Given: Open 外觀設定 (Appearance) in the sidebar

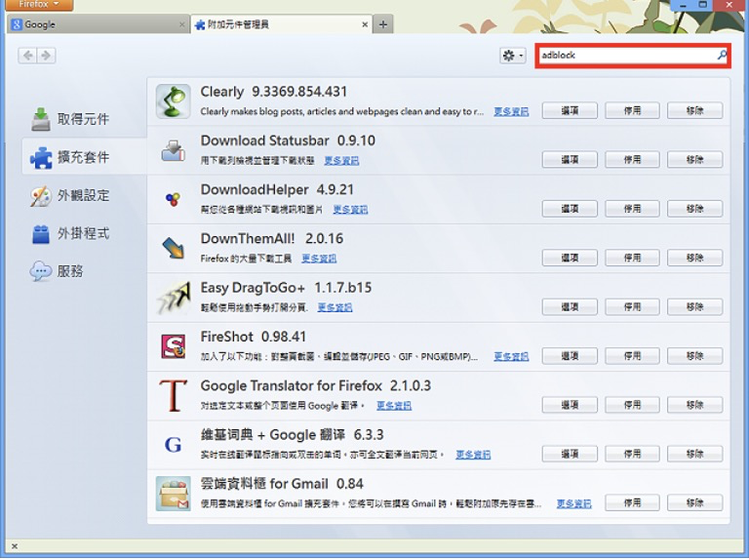Looking at the screenshot, I should [70, 195].
